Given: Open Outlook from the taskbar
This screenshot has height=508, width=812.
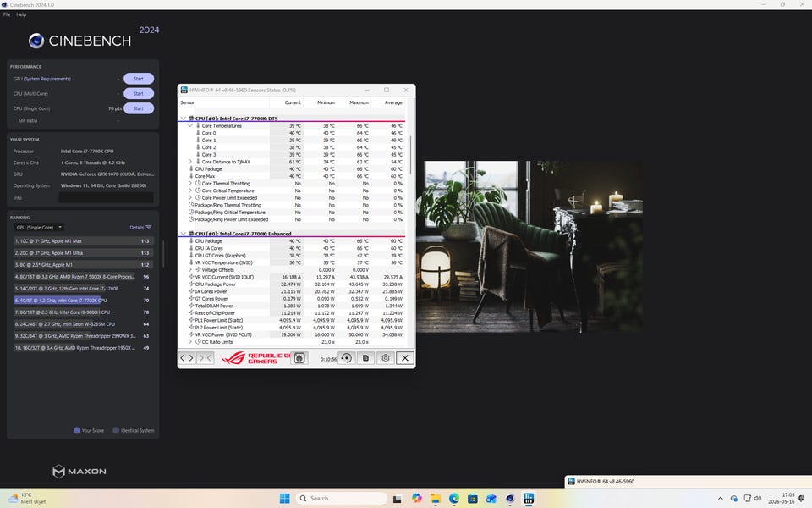Looking at the screenshot, I should tap(491, 498).
